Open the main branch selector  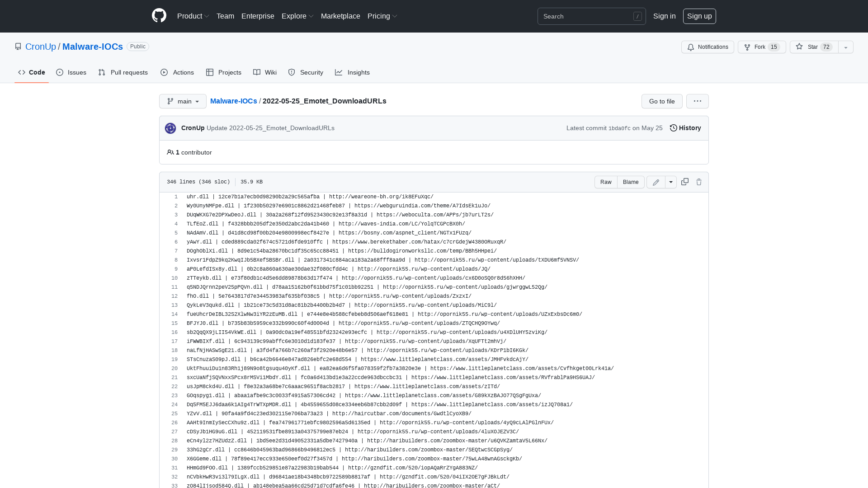pyautogui.click(x=183, y=101)
